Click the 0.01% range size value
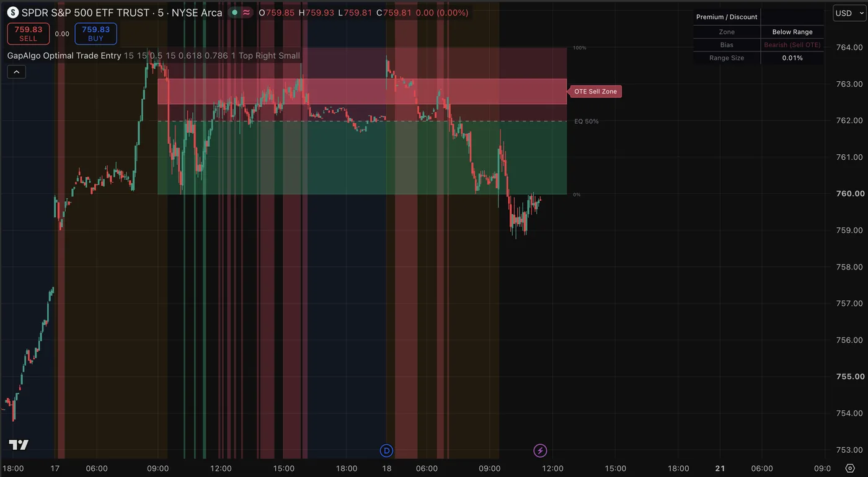 (792, 58)
